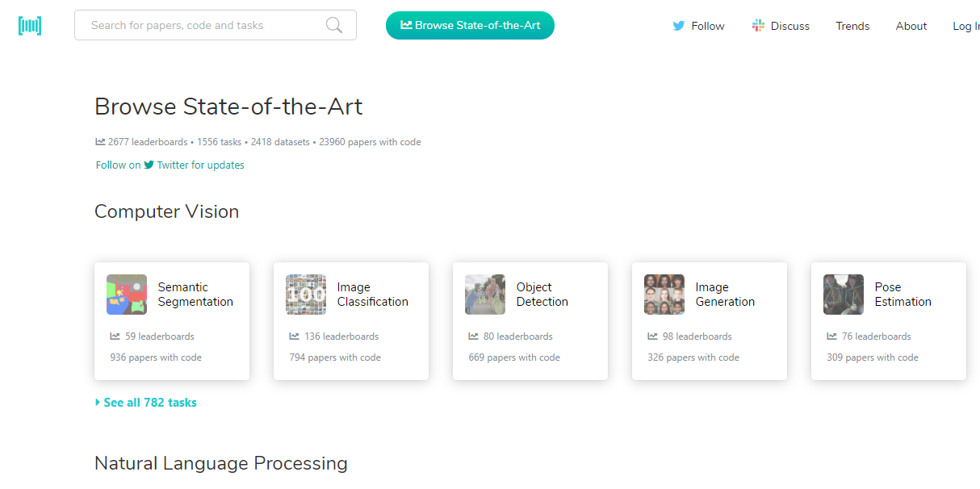980x489 pixels.
Task: Open the Image Classification thumbnail icon
Action: click(x=306, y=295)
